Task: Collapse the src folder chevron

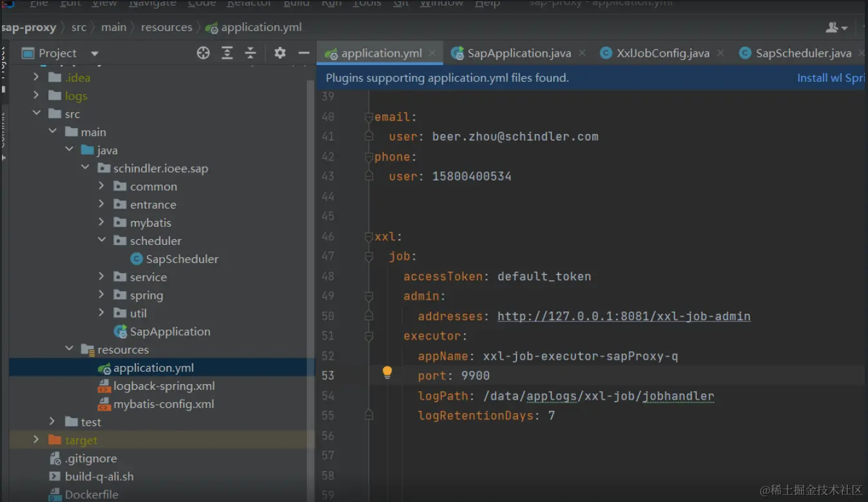Action: 37,113
